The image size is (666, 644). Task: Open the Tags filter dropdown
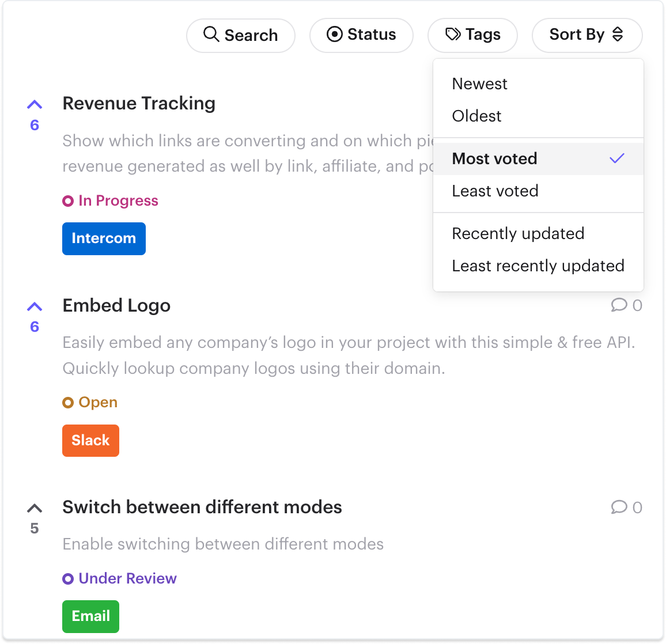pyautogui.click(x=472, y=35)
